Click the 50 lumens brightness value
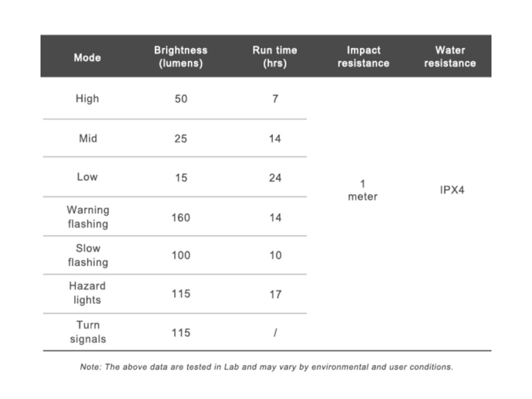Viewport: 532px width, 399px height. (181, 99)
